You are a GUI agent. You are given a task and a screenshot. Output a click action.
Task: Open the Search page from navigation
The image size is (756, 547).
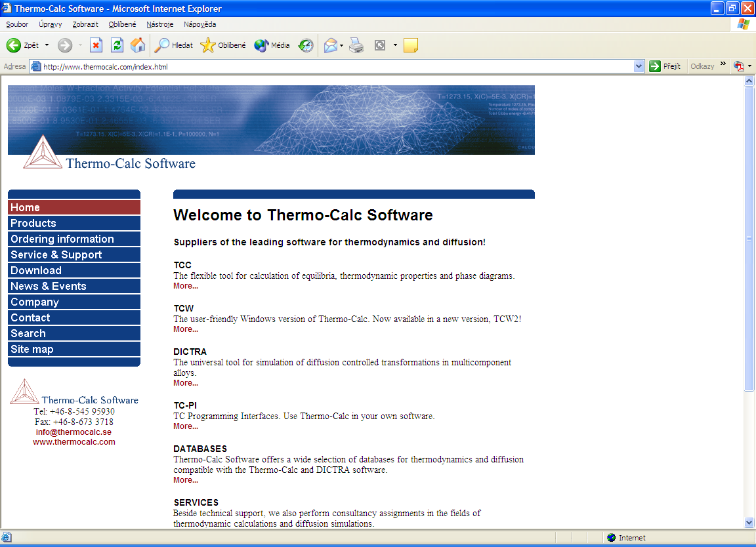pos(73,333)
